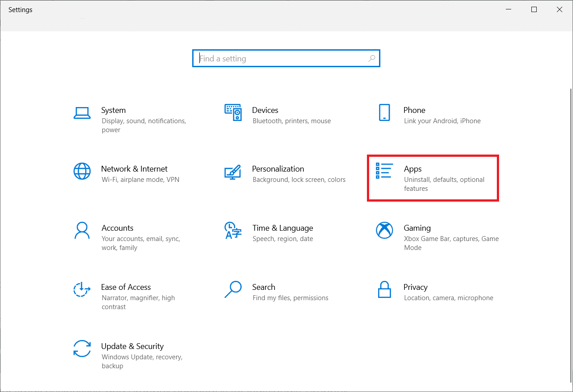Open the Privacy padlock icon

[384, 289]
